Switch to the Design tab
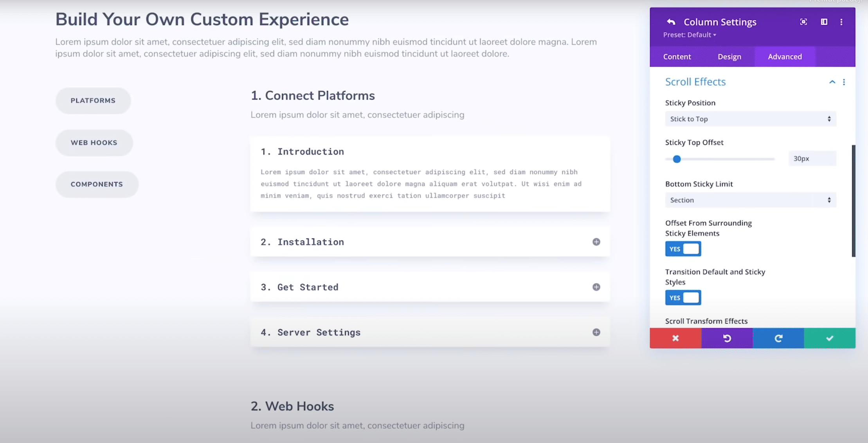This screenshot has width=868, height=443. click(x=729, y=57)
